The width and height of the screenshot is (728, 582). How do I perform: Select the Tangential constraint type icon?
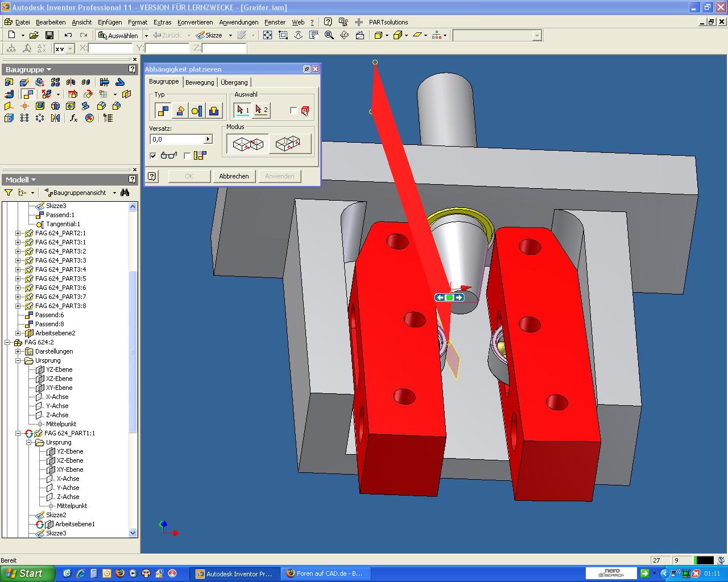pyautogui.click(x=197, y=110)
